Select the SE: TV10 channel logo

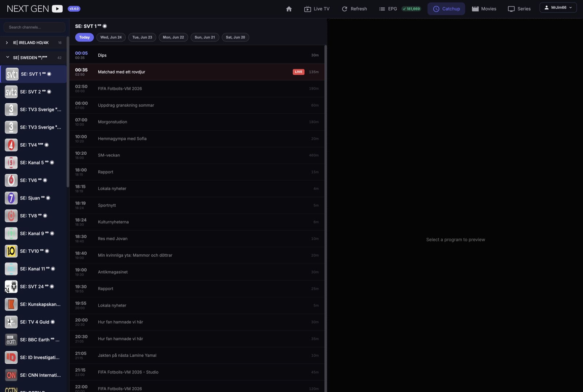(11, 251)
